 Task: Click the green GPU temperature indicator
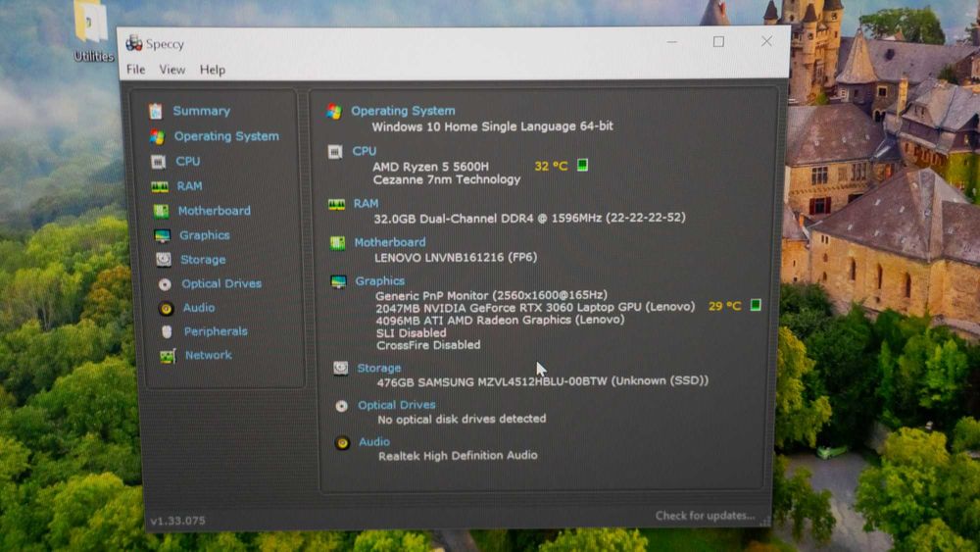point(756,305)
